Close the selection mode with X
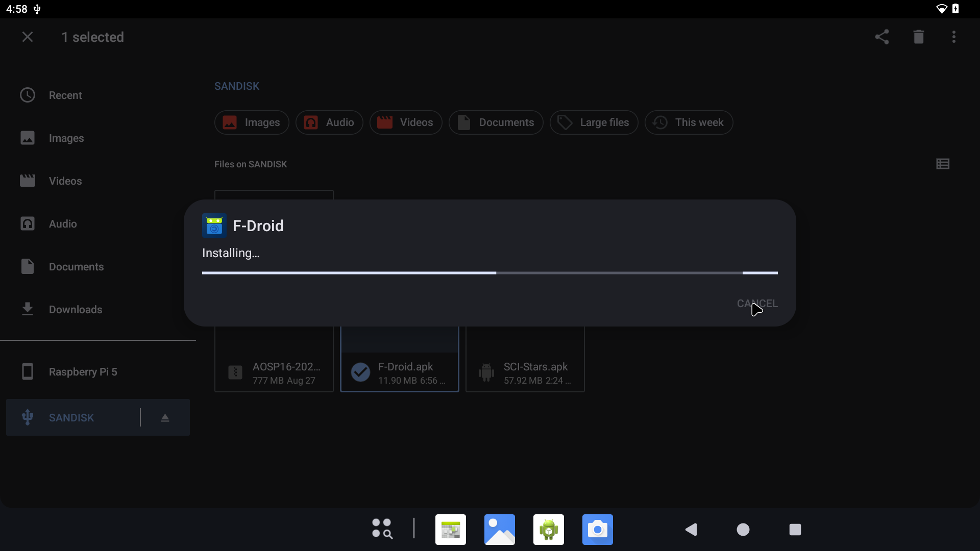 pos(28,37)
